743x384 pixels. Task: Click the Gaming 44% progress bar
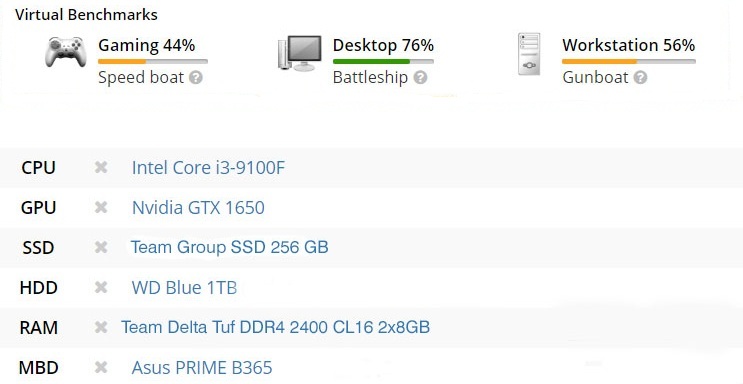[153, 62]
